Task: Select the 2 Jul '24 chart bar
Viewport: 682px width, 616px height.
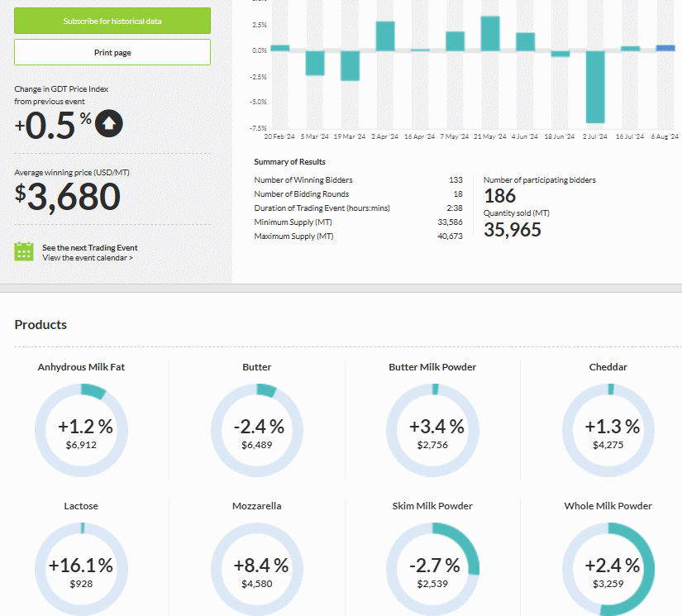Action: [595, 87]
